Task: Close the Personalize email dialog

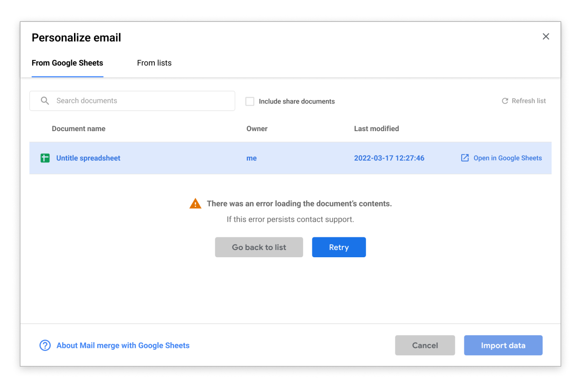Action: tap(546, 37)
